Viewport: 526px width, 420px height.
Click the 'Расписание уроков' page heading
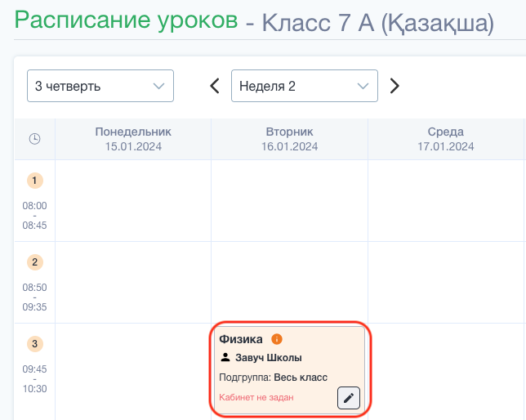126,20
